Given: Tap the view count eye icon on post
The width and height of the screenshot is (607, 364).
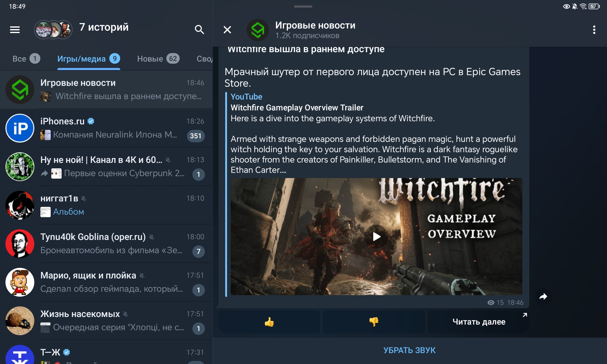Looking at the screenshot, I should (x=491, y=302).
